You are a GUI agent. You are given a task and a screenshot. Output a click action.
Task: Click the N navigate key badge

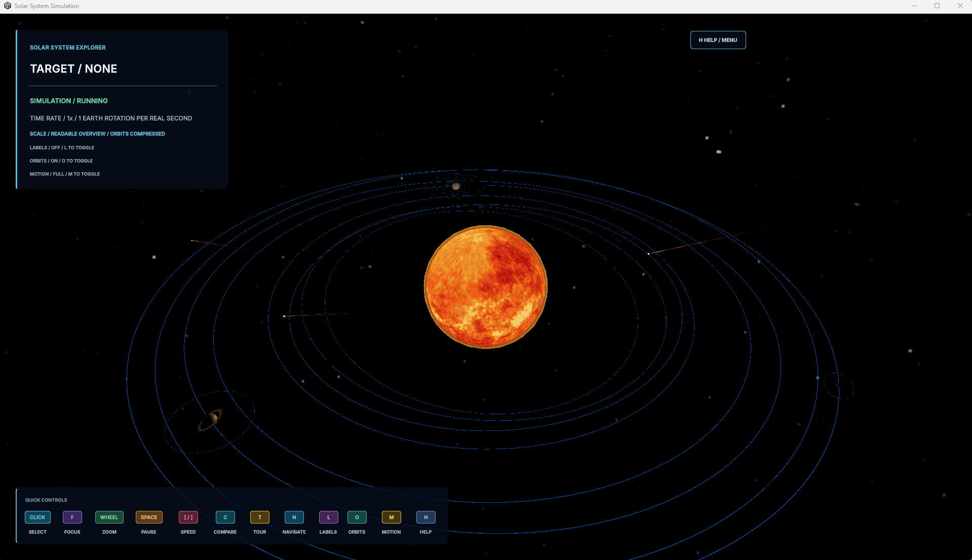click(x=294, y=517)
